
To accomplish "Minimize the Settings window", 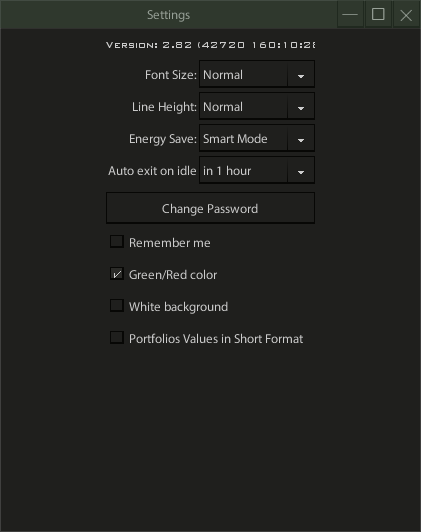I will click(350, 15).
